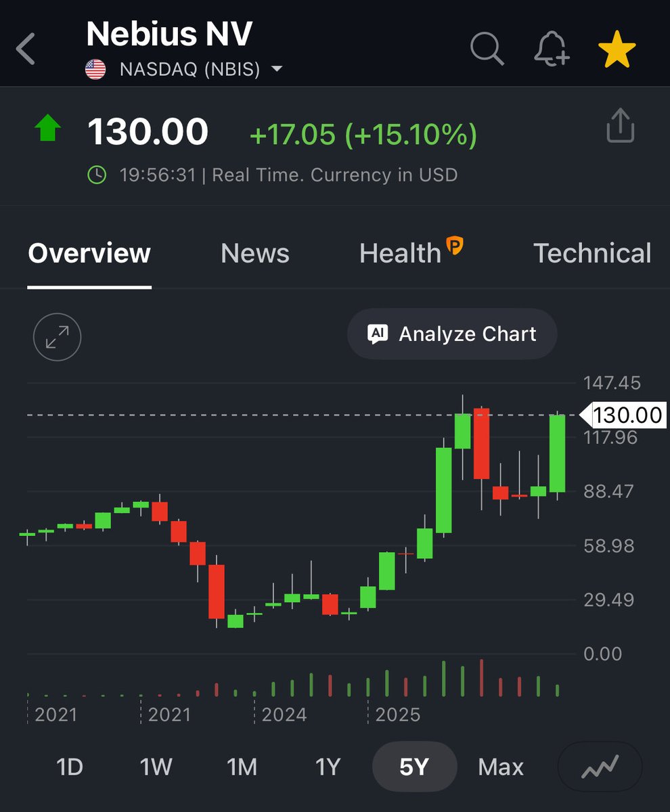Tap the 147.45 axis value
This screenshot has height=812, width=670.
[612, 383]
